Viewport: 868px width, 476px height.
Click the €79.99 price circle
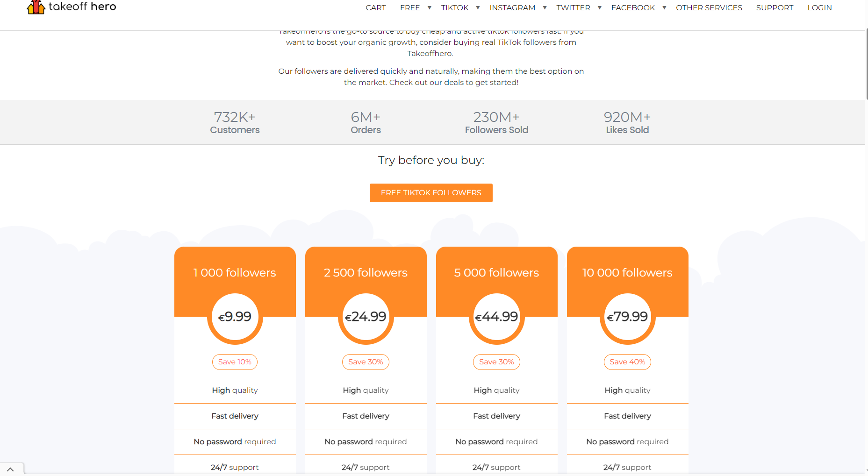627,317
